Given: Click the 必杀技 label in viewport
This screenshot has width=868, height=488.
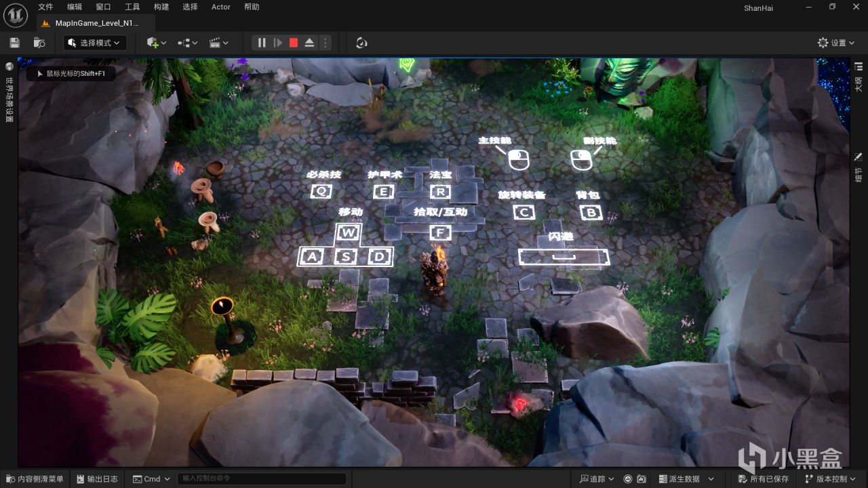Looking at the screenshot, I should (x=323, y=174).
